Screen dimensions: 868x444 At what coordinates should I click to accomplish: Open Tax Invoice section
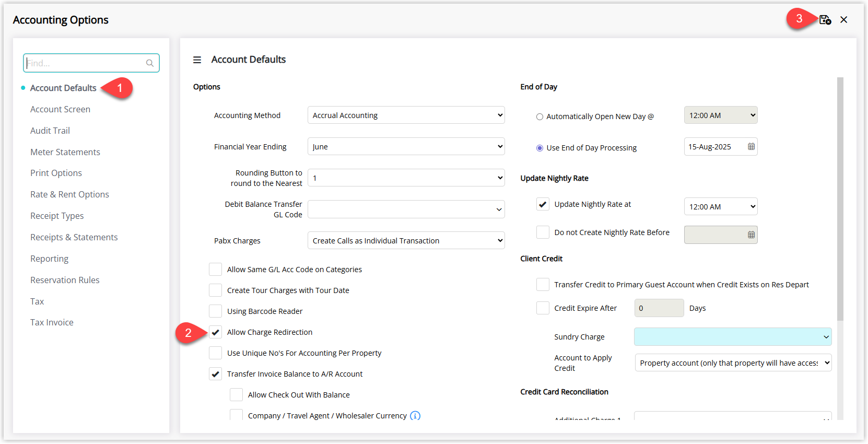coord(52,322)
